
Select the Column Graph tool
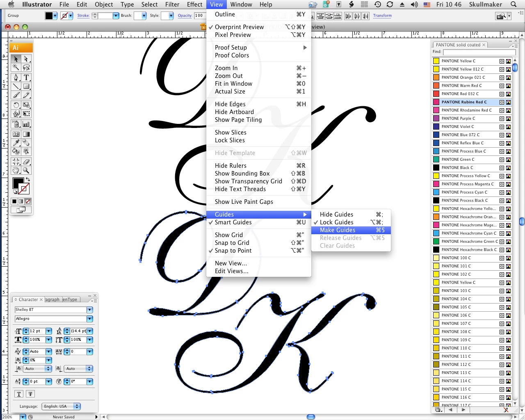coord(26,124)
